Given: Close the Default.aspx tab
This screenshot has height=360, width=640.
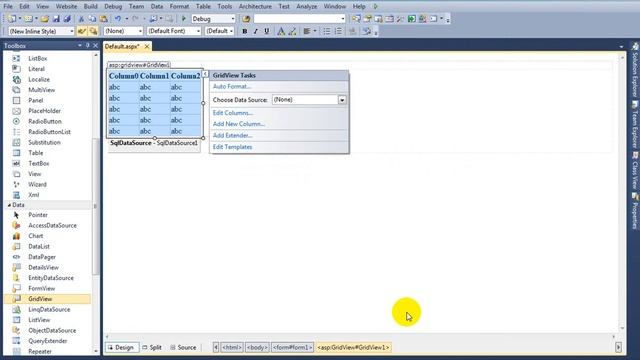Looking at the screenshot, I should tap(147, 47).
